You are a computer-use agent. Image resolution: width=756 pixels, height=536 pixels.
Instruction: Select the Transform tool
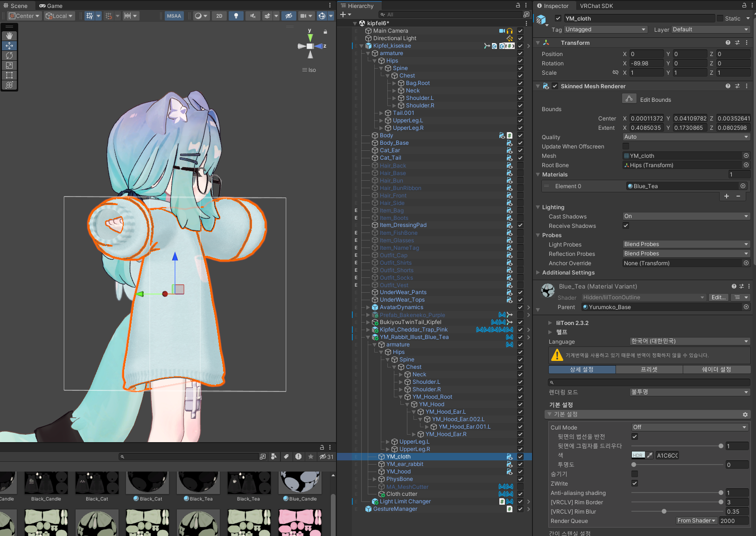point(9,85)
